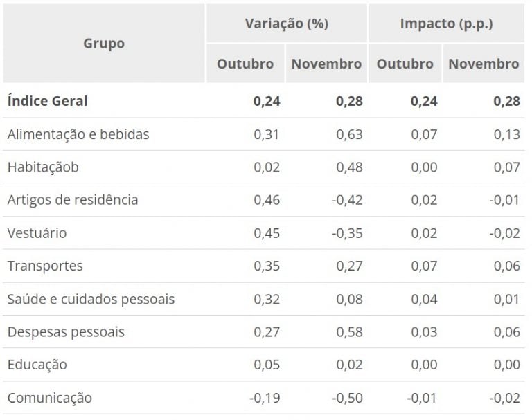532x420 pixels.
Task: Click Outubro header under Variação
Action: (245, 64)
